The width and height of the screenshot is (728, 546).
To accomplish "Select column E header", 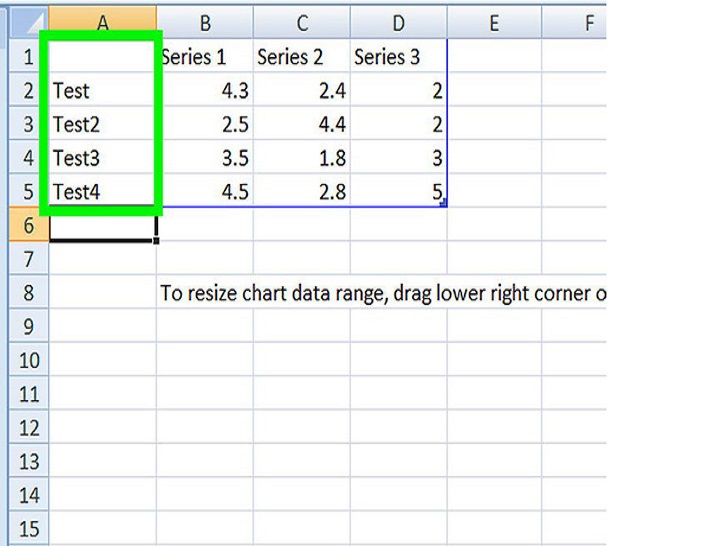I will point(494,22).
